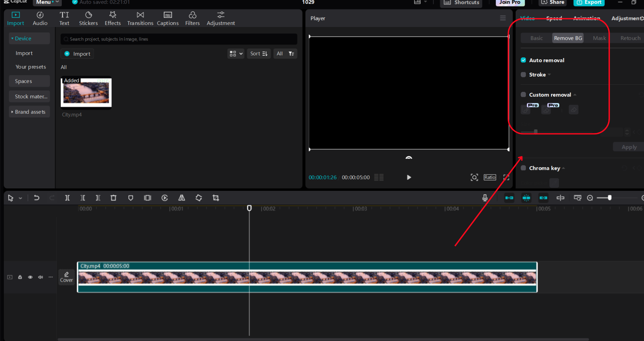This screenshot has height=341, width=644.
Task: Click the timeline zoom slider handle
Action: [610, 198]
